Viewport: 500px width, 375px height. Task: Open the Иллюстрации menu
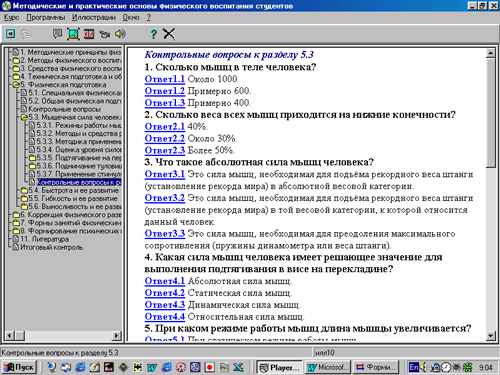[x=94, y=17]
